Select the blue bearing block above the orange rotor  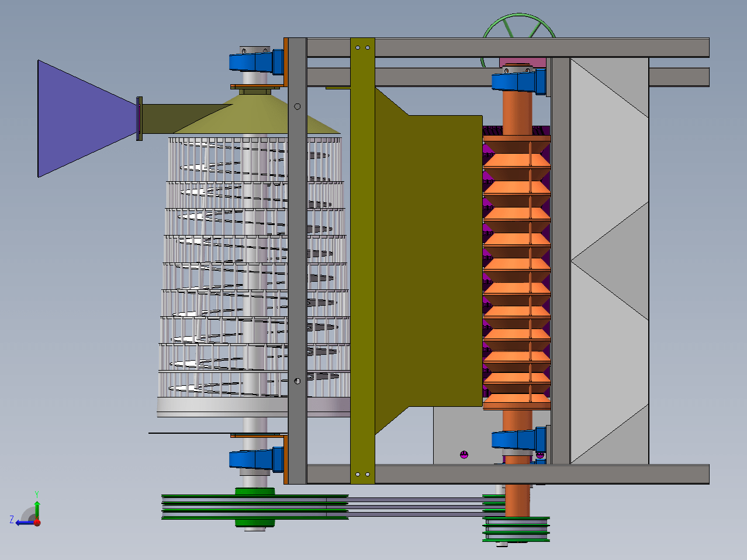(x=519, y=81)
